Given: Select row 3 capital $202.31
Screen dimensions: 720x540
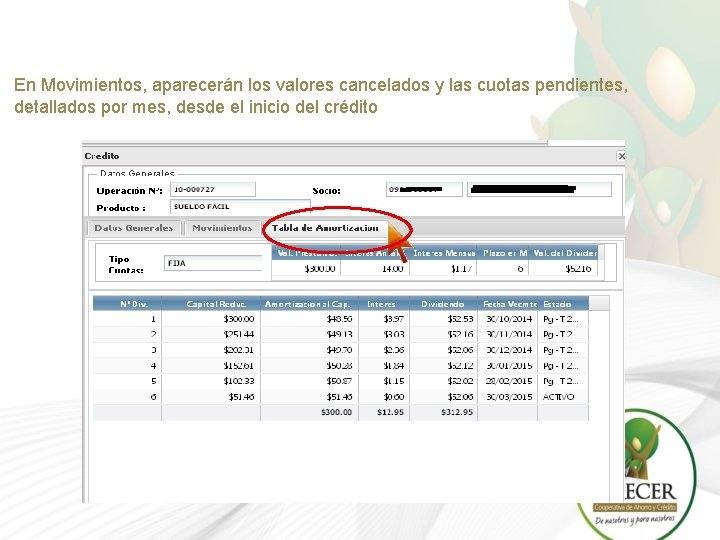Looking at the screenshot, I should tap(211, 350).
